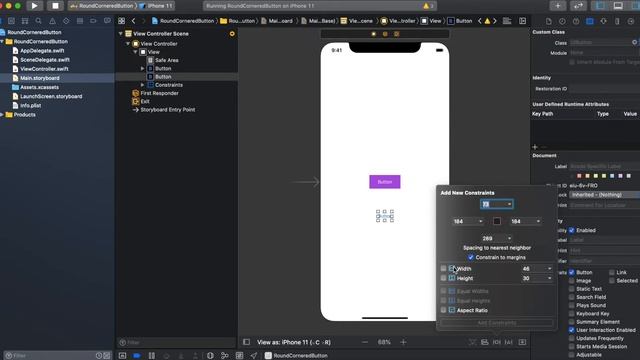Click the Stop button in the toolbar

(x=55, y=6)
